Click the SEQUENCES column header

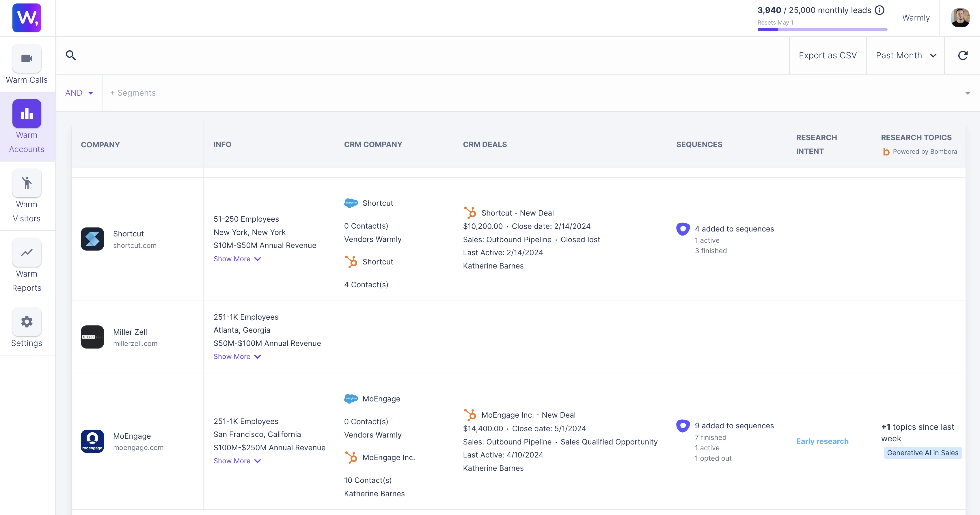pyautogui.click(x=699, y=145)
